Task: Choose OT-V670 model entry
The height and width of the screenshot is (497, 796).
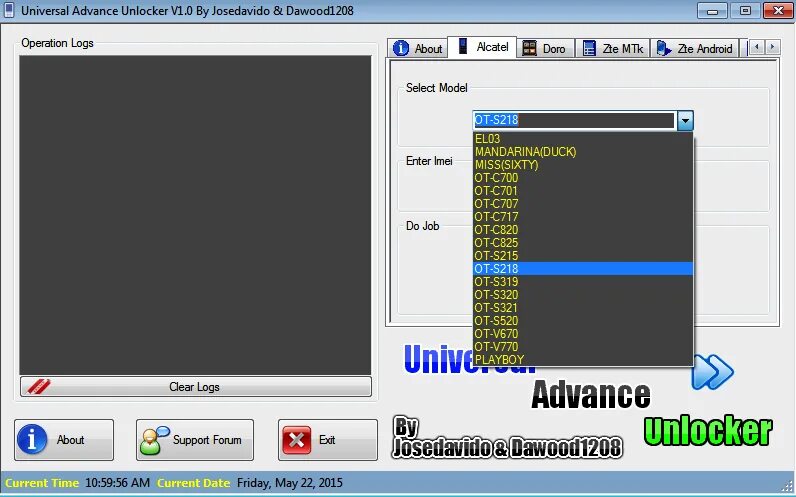Action: (x=583, y=334)
